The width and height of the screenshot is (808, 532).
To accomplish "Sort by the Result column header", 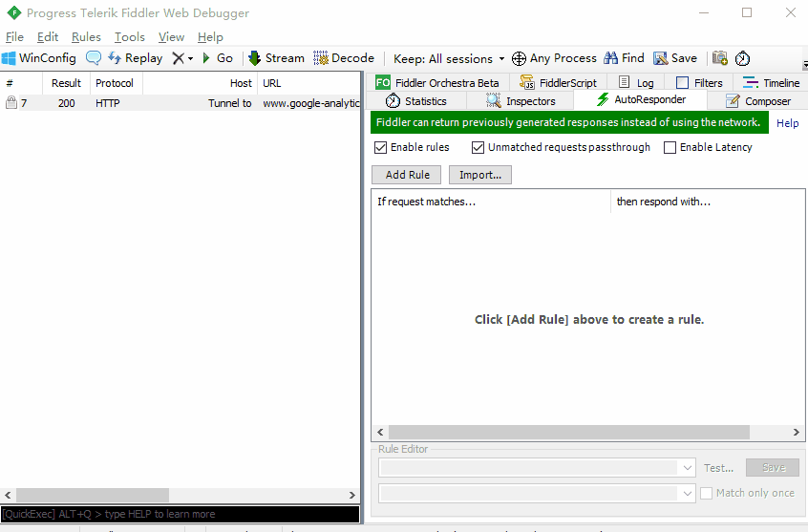I will tap(66, 83).
